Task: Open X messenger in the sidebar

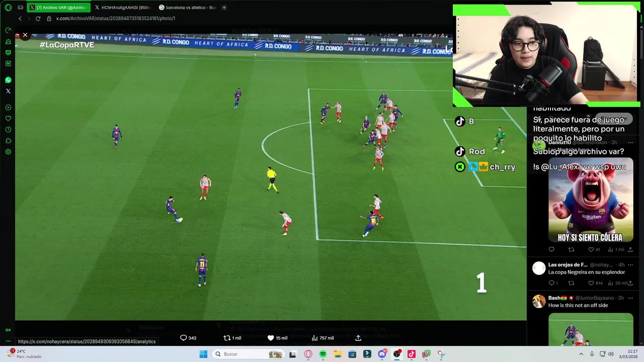Action: [x=8, y=91]
